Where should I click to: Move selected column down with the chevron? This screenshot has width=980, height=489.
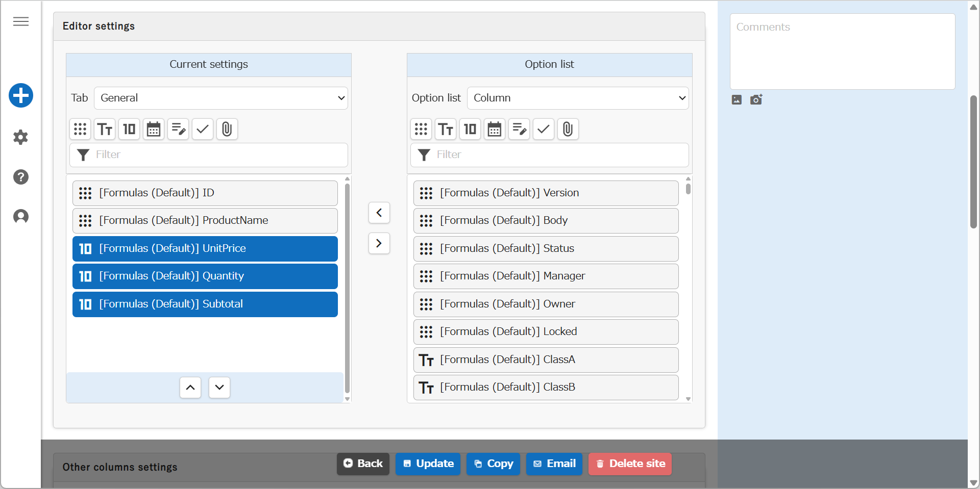click(x=219, y=388)
